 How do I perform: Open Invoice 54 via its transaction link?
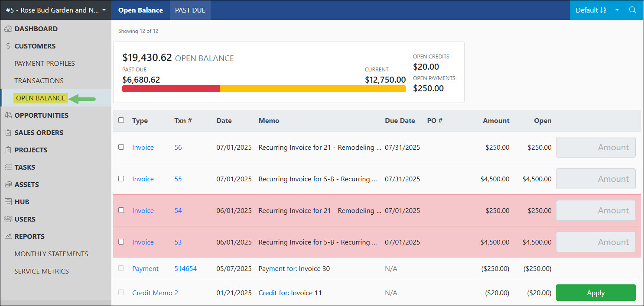click(x=178, y=210)
